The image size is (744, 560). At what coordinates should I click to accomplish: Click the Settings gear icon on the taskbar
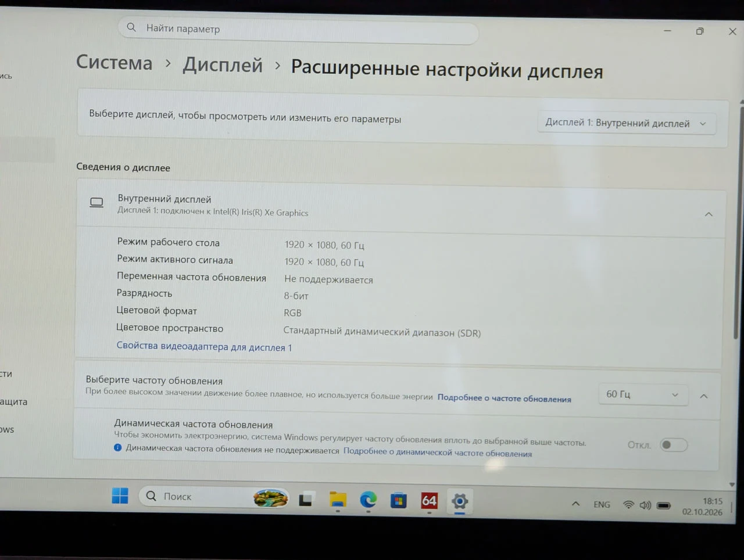click(459, 501)
